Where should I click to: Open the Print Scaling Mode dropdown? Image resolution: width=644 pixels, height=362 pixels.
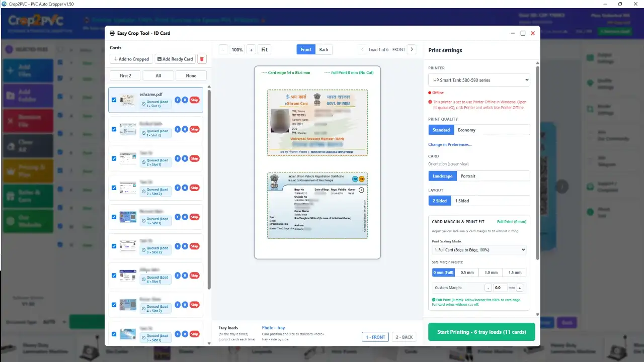pos(479,250)
